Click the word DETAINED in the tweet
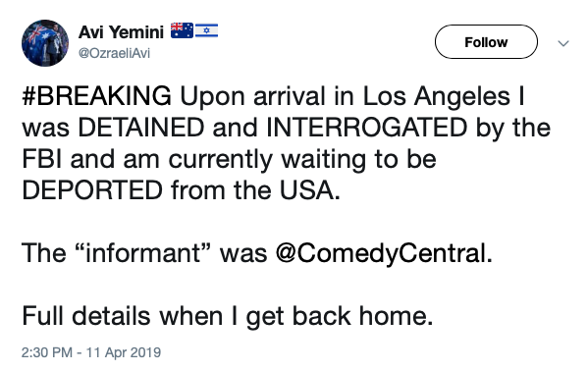This screenshot has width=588, height=371. 141,128
